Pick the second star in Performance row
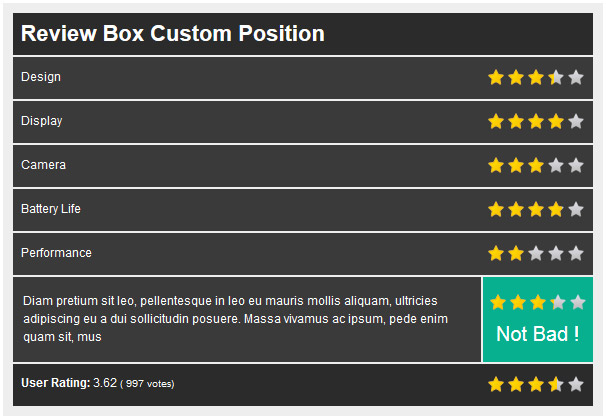 click(516, 254)
